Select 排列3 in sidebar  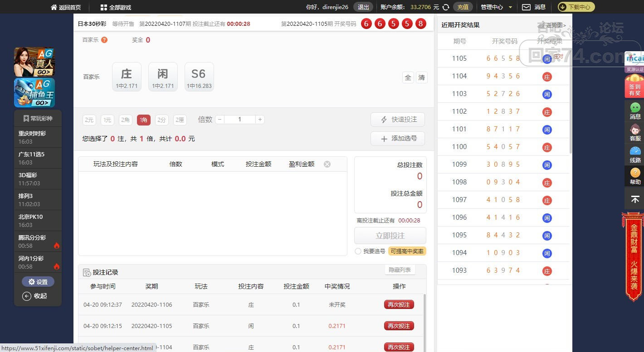(x=38, y=200)
